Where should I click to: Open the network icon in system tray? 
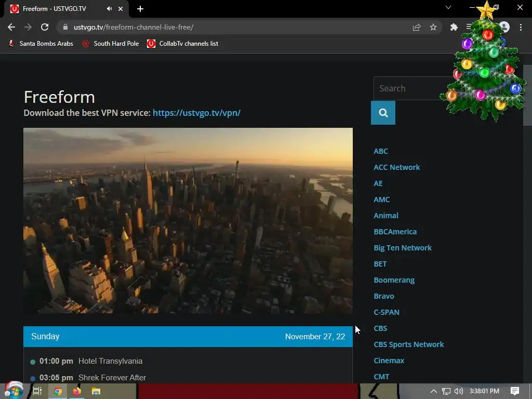coord(446,391)
